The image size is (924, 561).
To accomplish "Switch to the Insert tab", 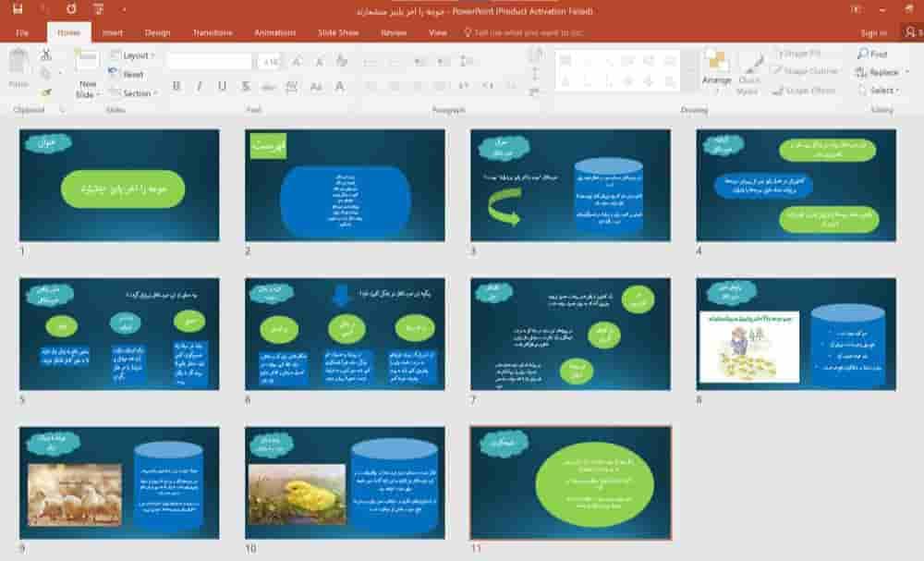I will click(x=113, y=33).
